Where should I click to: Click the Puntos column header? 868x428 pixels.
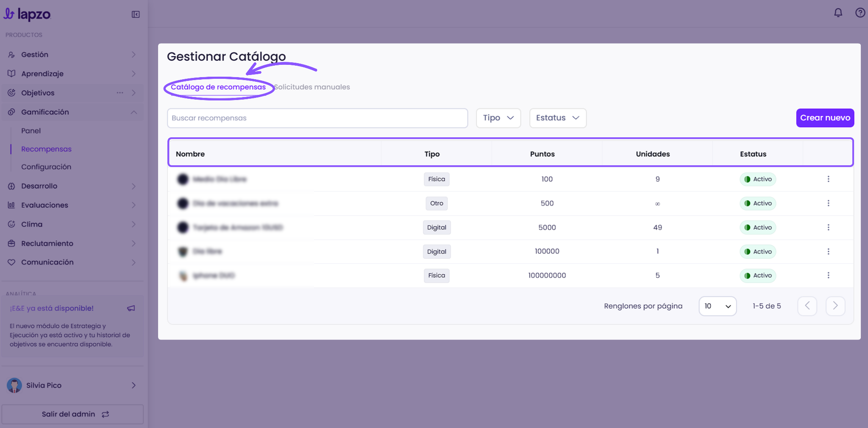[542, 154]
